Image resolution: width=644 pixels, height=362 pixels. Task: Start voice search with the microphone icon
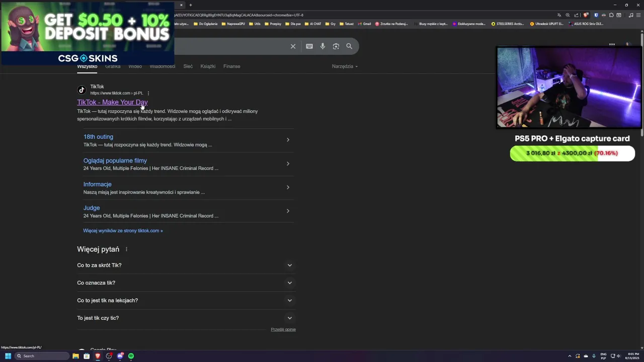pyautogui.click(x=323, y=46)
